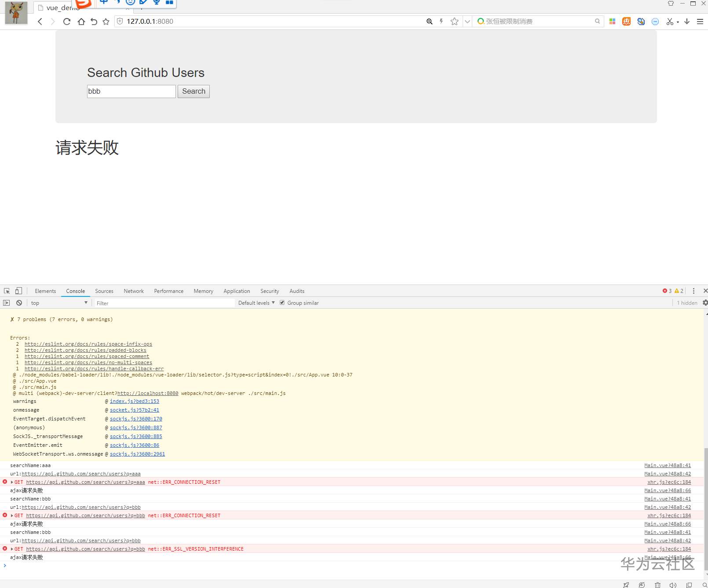Viewport: 708px width, 588px height.
Task: Toggle the Group similar checkbox
Action: [x=282, y=303]
